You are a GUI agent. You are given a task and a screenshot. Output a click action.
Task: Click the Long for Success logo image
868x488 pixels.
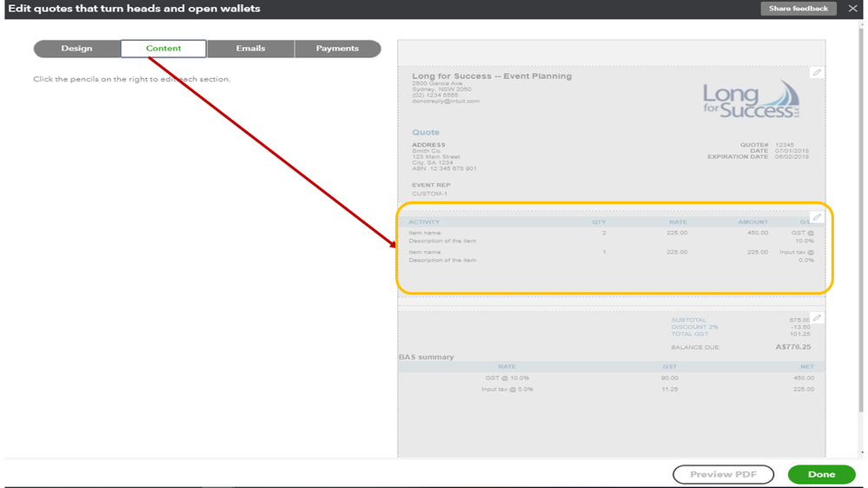pyautogui.click(x=752, y=100)
